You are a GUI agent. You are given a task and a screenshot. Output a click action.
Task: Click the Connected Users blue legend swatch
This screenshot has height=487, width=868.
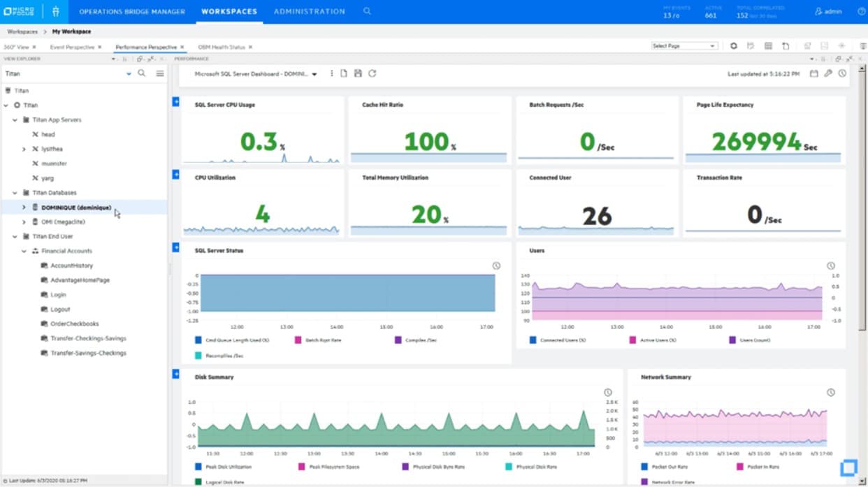click(533, 340)
